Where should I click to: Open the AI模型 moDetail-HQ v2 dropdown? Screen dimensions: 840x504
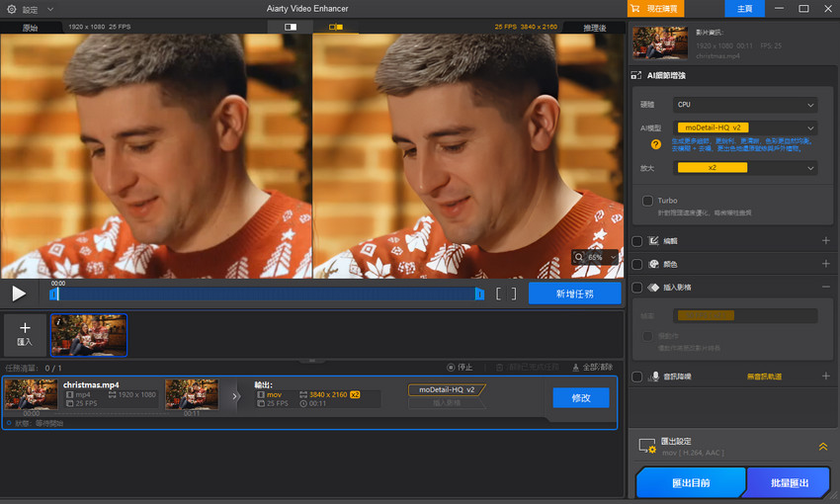pyautogui.click(x=745, y=127)
